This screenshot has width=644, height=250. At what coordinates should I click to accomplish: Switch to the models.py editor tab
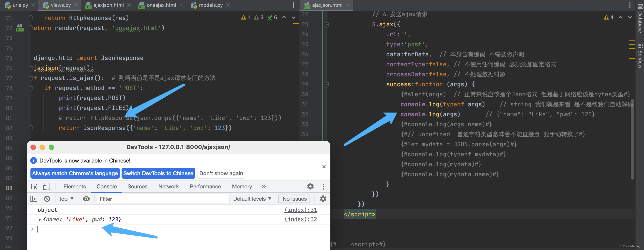pos(207,5)
